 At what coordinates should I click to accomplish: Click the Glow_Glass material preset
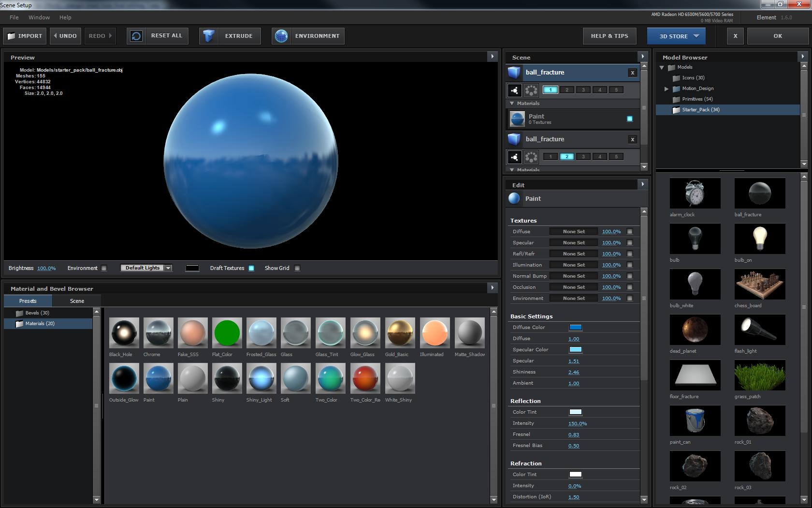(x=365, y=333)
